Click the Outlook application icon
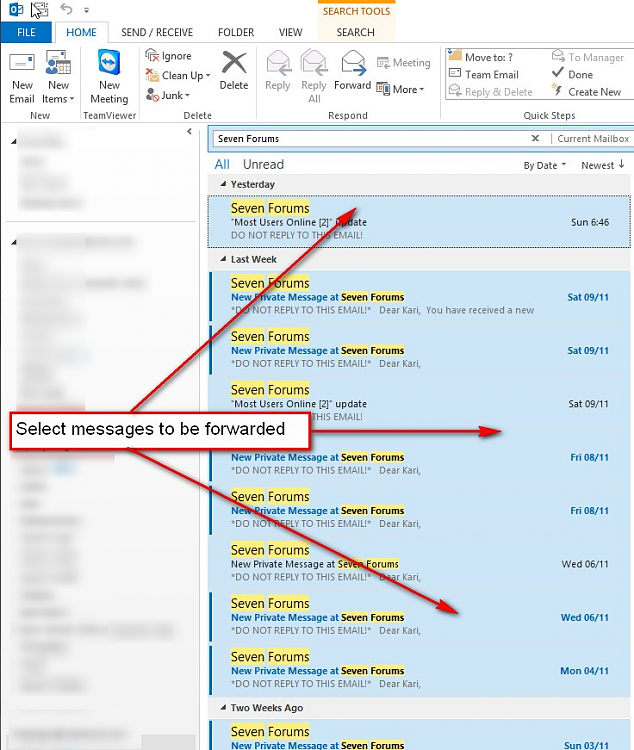The image size is (634, 750). tap(16, 9)
